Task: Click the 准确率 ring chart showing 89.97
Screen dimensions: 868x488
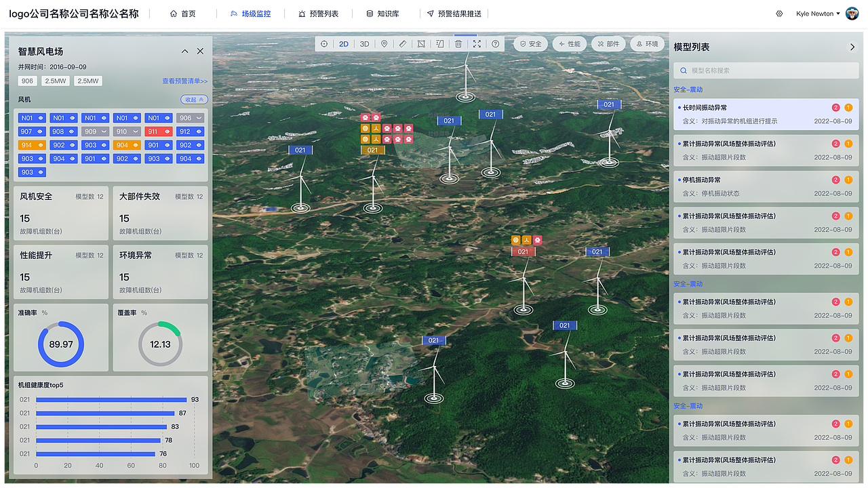Action: tap(61, 344)
